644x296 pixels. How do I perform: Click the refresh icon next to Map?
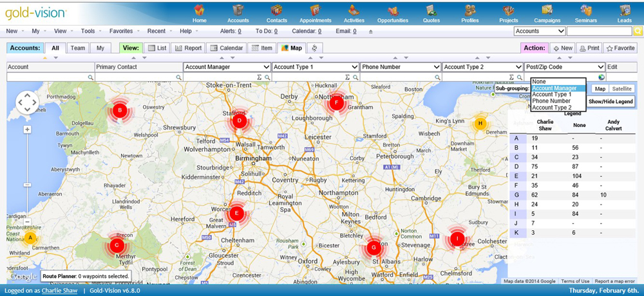(314, 48)
